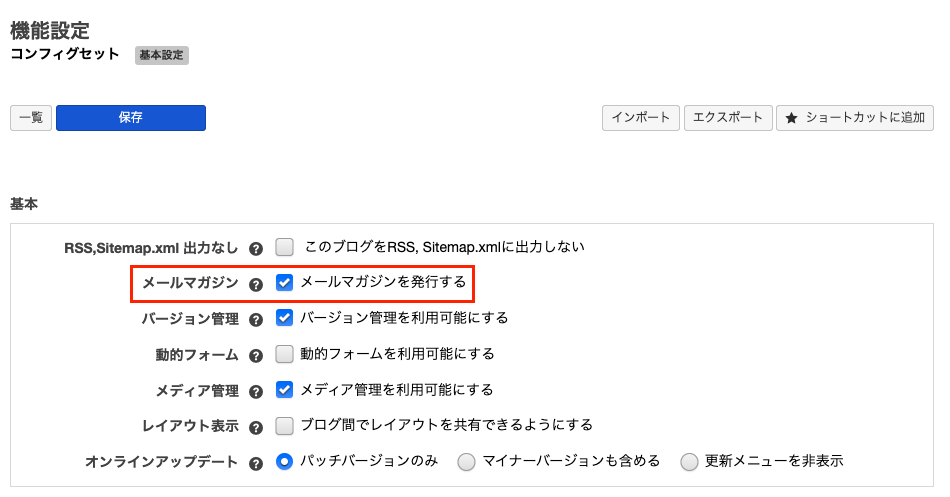Image resolution: width=950 pixels, height=497 pixels.
Task: Enable RSS, Sitemap.xml output exclusion checkbox
Action: point(285,246)
